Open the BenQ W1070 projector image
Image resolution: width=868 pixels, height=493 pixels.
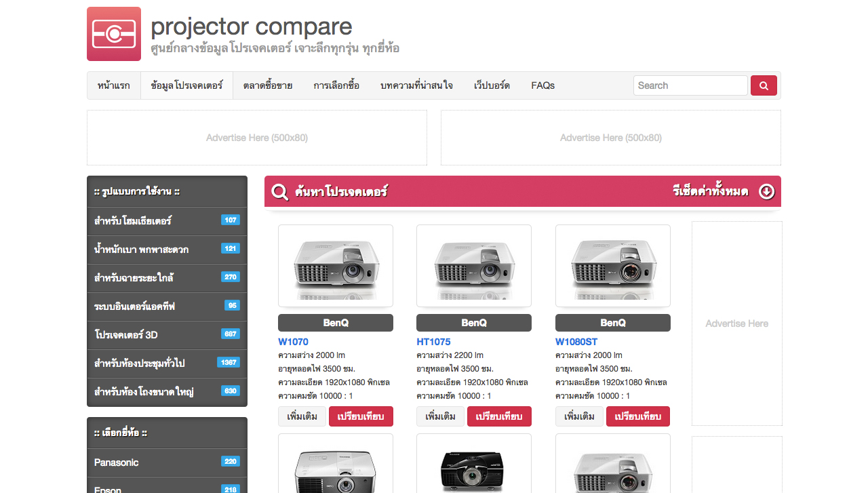tap(336, 266)
